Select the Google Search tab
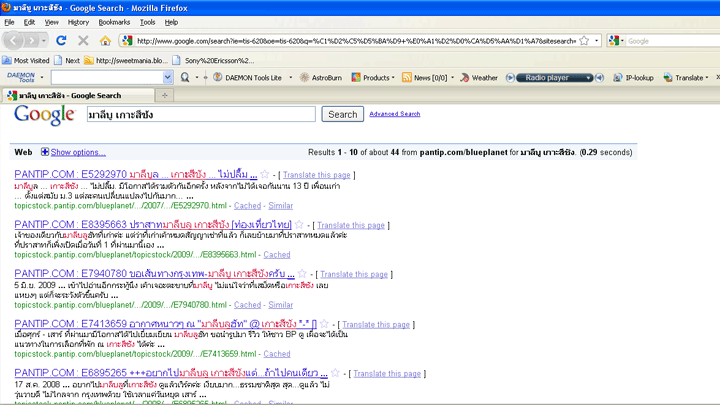The width and height of the screenshot is (720, 405). [78, 95]
